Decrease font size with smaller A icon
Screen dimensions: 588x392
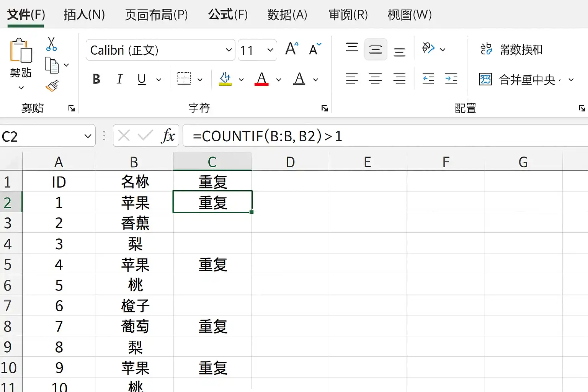click(x=315, y=49)
